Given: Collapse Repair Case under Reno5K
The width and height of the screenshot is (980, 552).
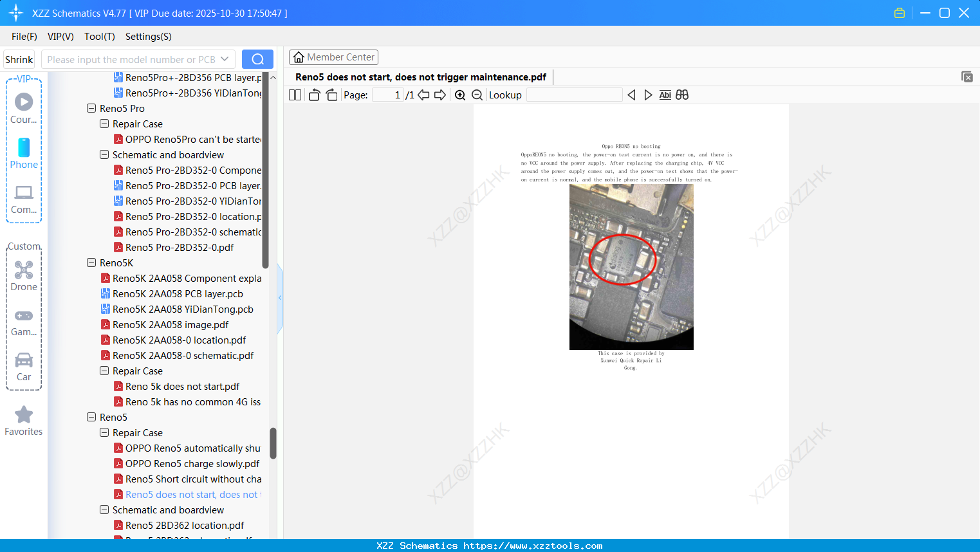Looking at the screenshot, I should pyautogui.click(x=104, y=371).
